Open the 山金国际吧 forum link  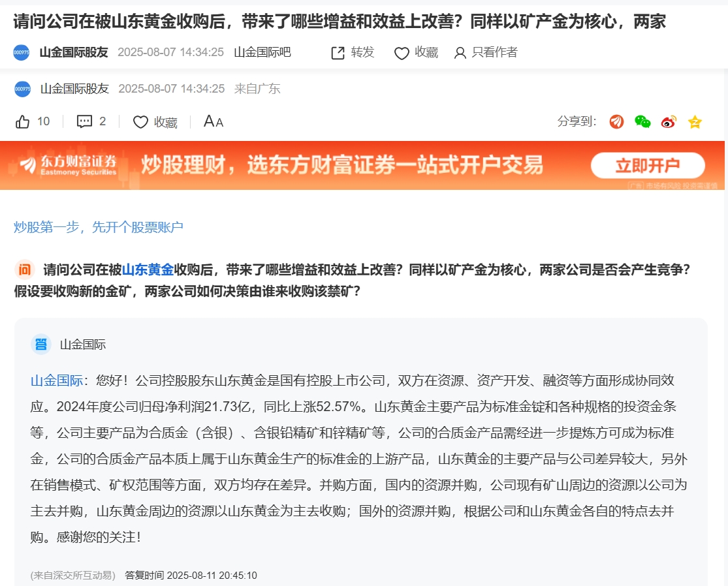coord(262,52)
